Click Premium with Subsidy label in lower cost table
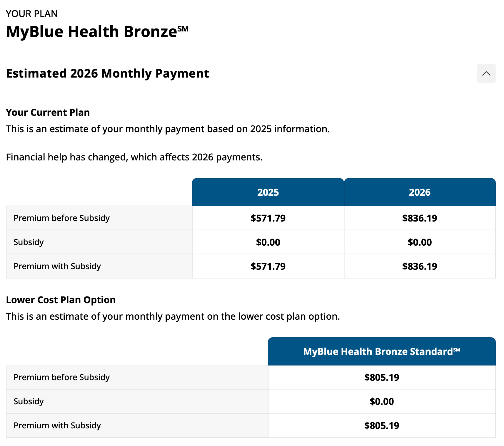This screenshot has height=446, width=504. point(57,426)
